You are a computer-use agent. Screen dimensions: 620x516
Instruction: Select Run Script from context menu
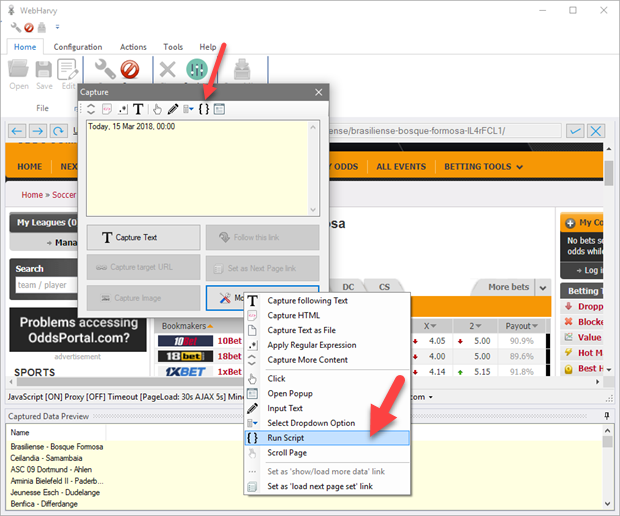[292, 437]
